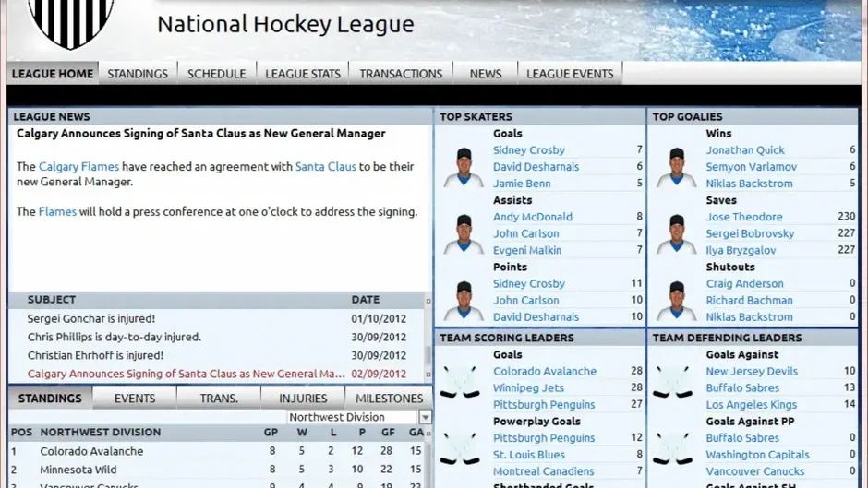Switch to the top STANDINGS tab
Image resolution: width=868 pixels, height=488 pixels.
click(138, 74)
